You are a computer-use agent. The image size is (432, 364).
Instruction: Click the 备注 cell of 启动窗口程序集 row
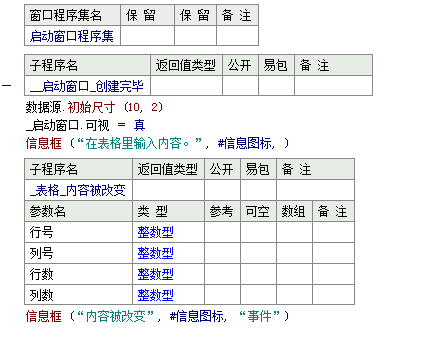pos(237,36)
